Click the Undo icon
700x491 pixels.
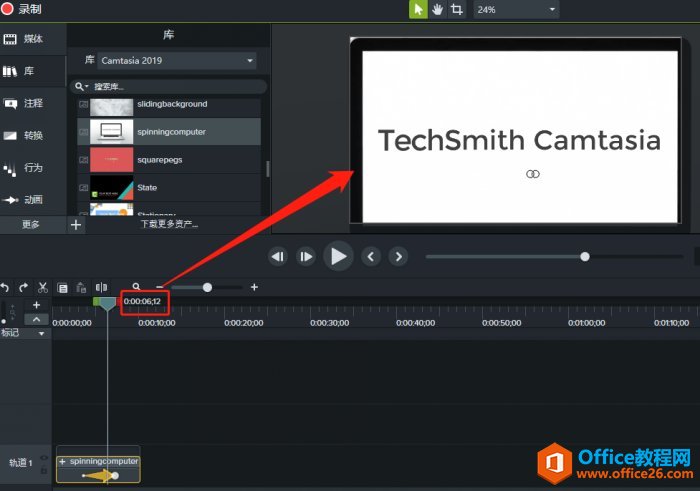point(5,287)
